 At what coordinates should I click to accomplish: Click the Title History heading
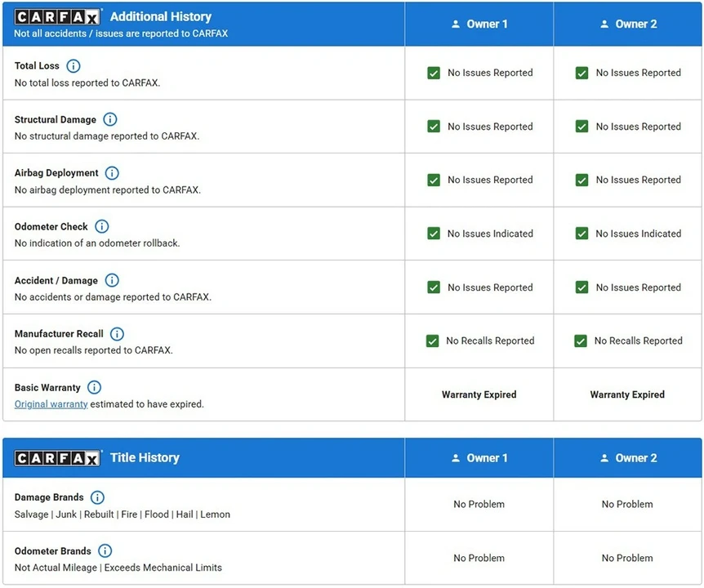point(145,457)
